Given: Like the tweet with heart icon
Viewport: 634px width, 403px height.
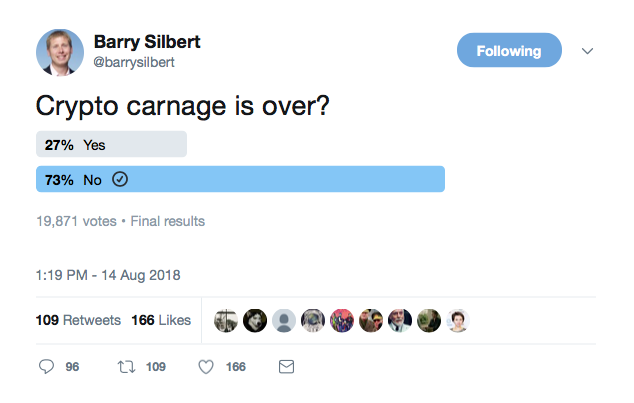Looking at the screenshot, I should 206,367.
